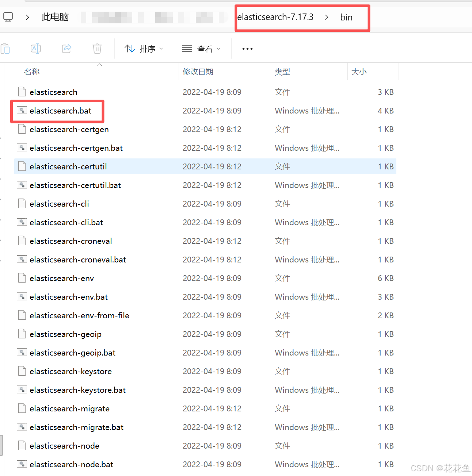Click the paste icon in toolbar
This screenshot has height=476, width=472.
click(x=5, y=49)
